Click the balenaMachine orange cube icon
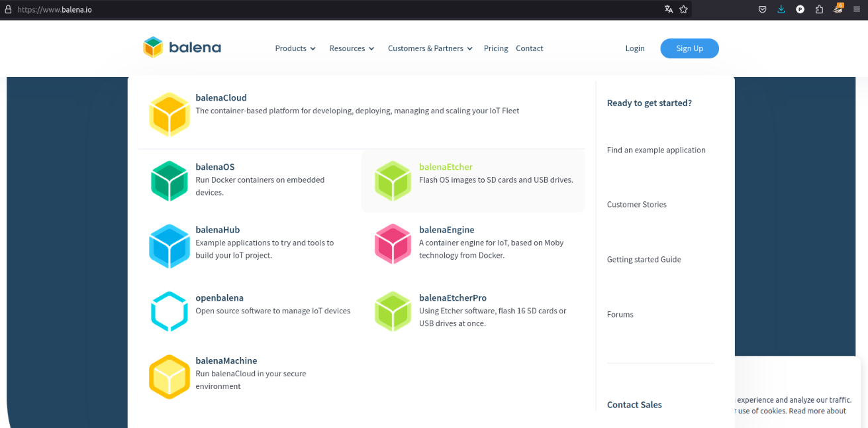Image resolution: width=868 pixels, height=428 pixels. (169, 376)
